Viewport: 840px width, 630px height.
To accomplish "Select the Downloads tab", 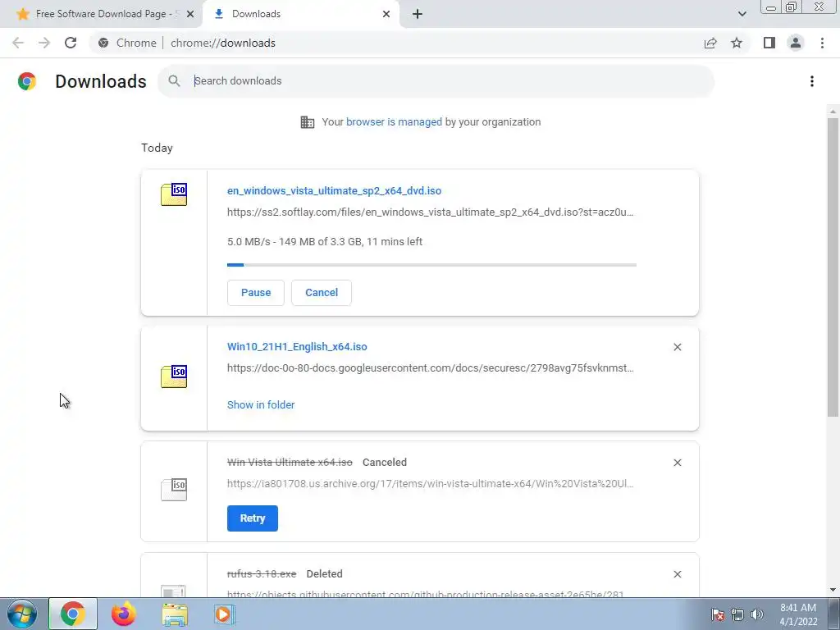I will click(301, 14).
